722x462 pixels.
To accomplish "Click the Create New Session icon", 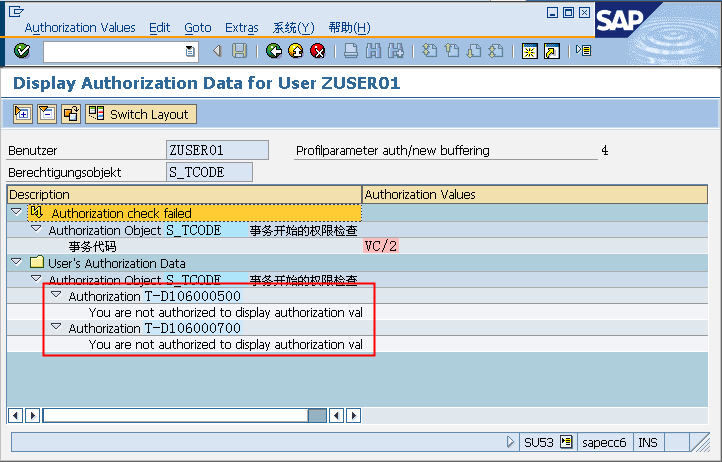I will pyautogui.click(x=530, y=51).
